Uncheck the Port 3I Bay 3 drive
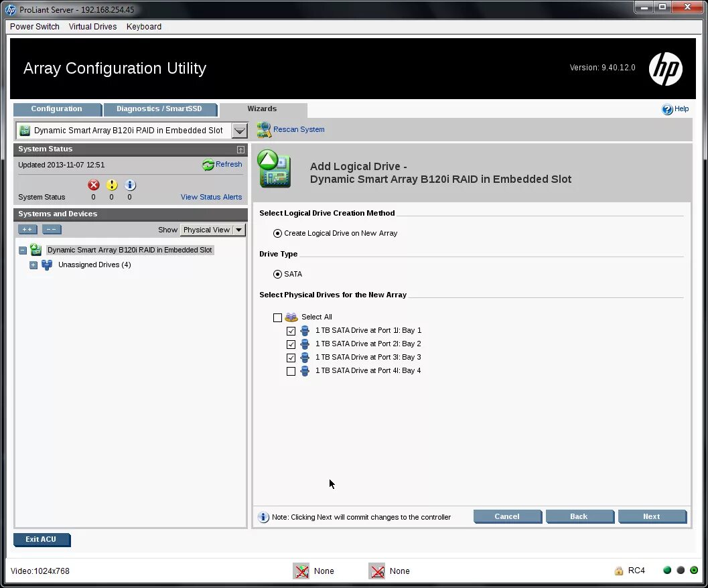The height and width of the screenshot is (588, 708). coord(291,358)
